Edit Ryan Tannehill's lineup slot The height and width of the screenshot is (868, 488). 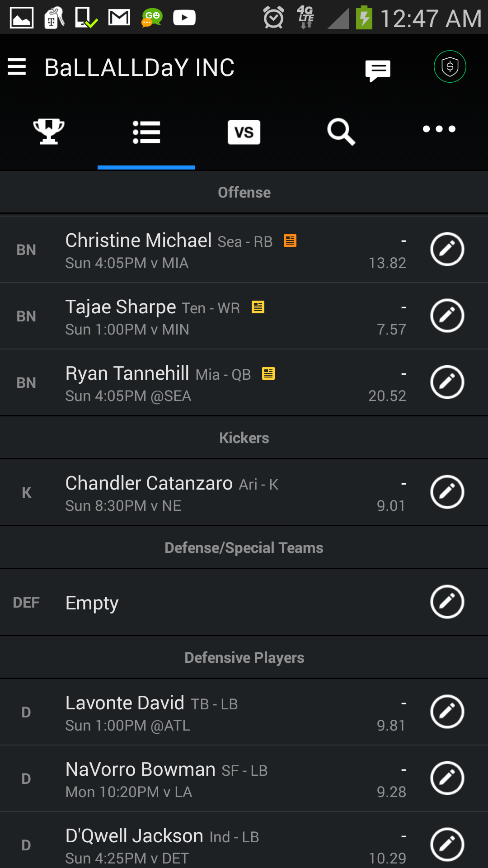point(447,382)
